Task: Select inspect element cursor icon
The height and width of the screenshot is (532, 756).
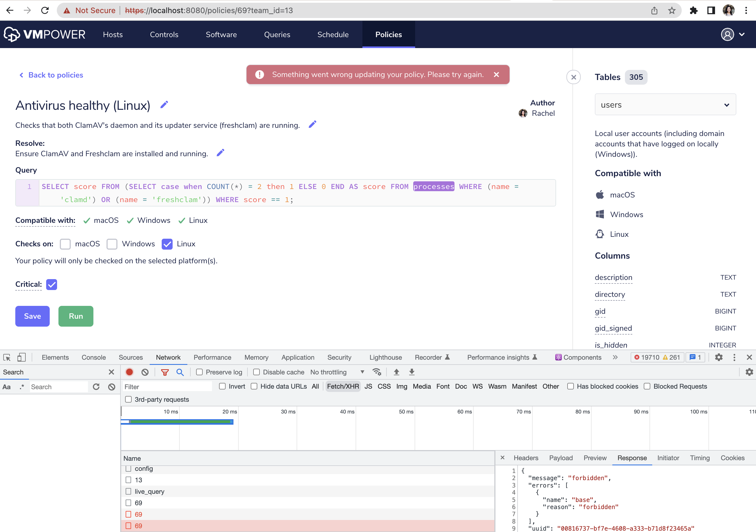Action: pos(7,357)
